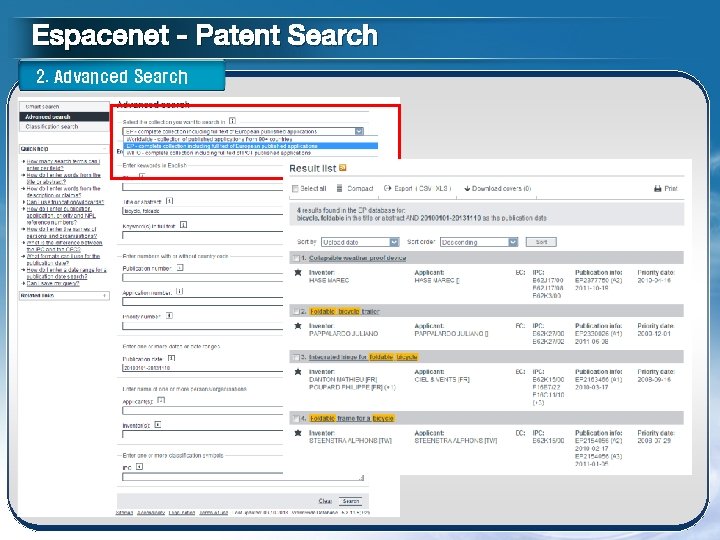Open info icon beside Title or abstract
The height and width of the screenshot is (540, 720).
pyautogui.click(x=169, y=201)
